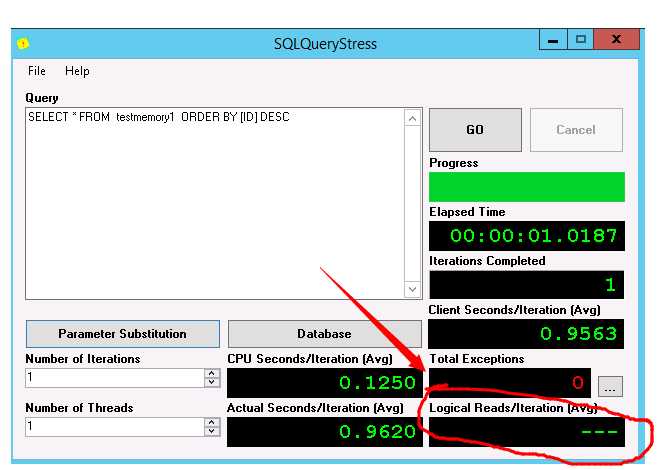The image size is (657, 470).
Task: Click the green Progress bar
Action: click(527, 187)
